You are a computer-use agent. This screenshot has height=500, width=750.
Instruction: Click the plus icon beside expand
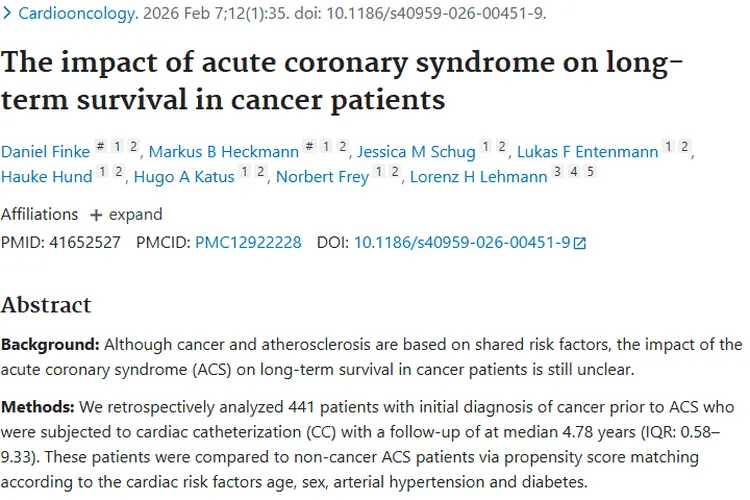96,215
